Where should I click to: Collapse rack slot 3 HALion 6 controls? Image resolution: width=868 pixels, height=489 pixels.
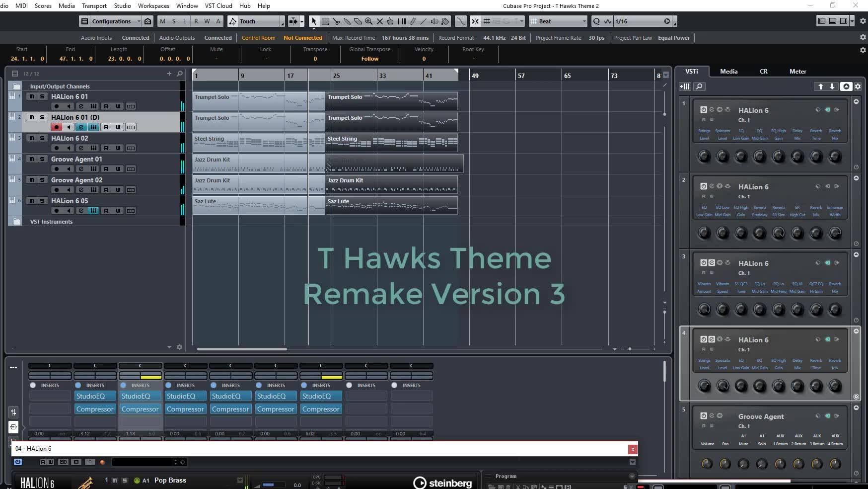pos(856,254)
